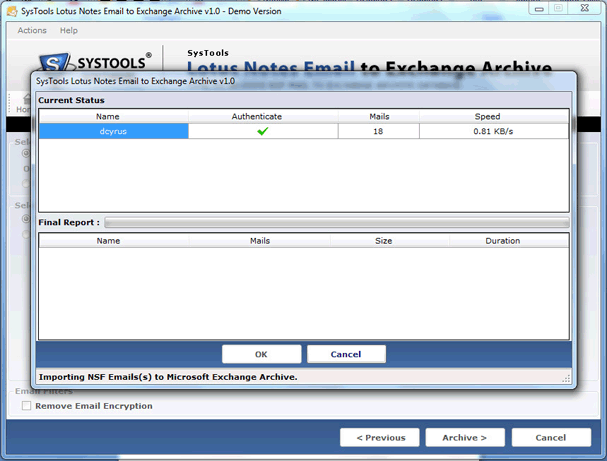
Task: Click the speed value 0.81 KB/s
Action: coord(493,131)
